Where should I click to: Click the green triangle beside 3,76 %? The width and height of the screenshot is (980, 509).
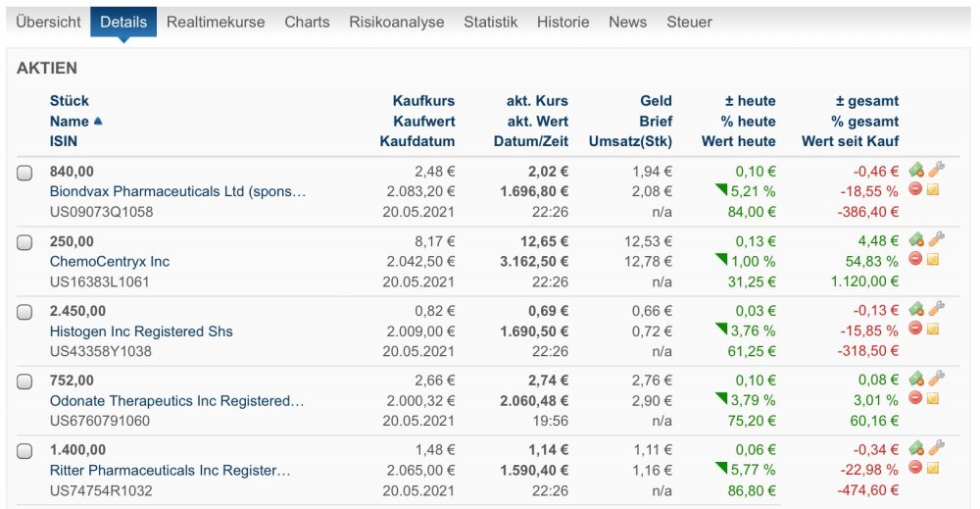coord(720,329)
